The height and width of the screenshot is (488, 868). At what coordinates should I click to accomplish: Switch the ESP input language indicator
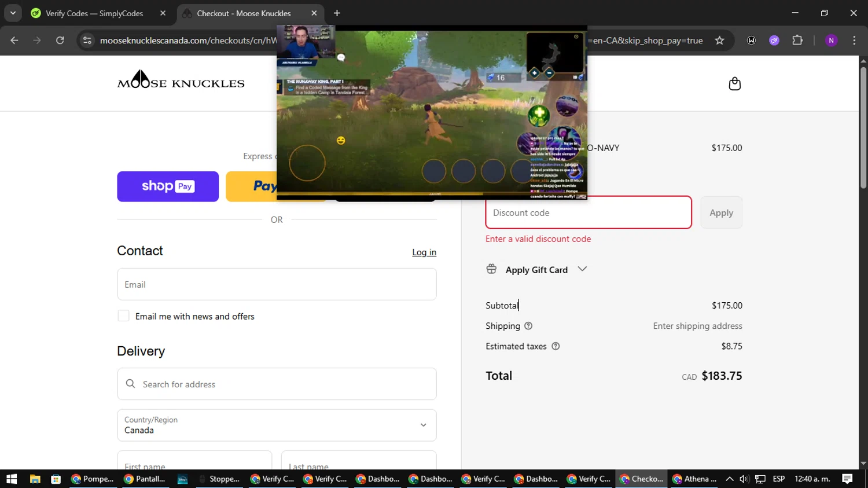click(779, 479)
